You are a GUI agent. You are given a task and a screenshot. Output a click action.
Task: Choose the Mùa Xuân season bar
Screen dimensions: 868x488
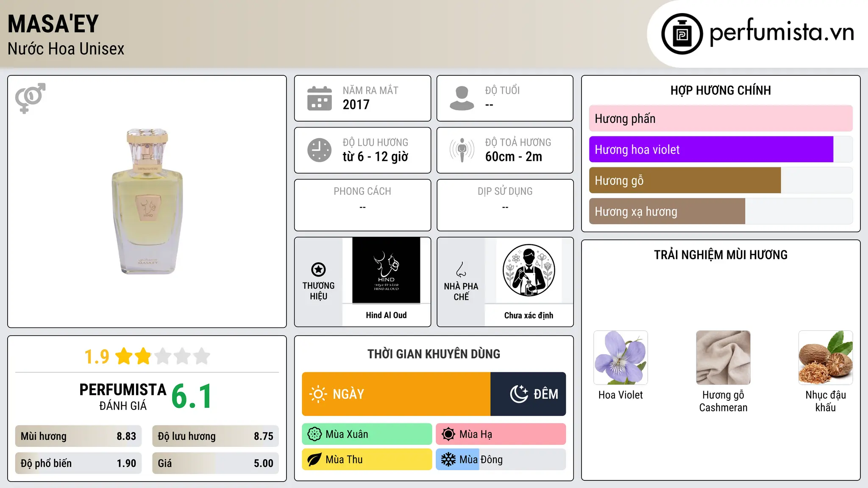coord(367,434)
